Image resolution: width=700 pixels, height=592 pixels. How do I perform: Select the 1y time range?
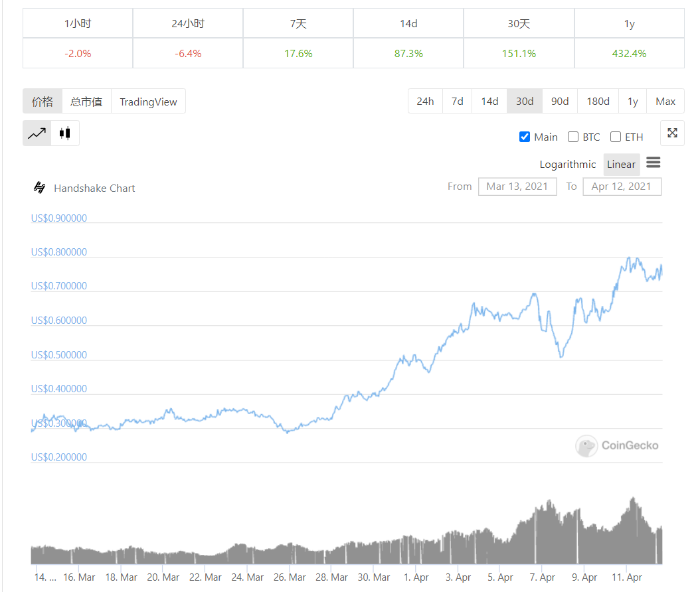coord(632,101)
